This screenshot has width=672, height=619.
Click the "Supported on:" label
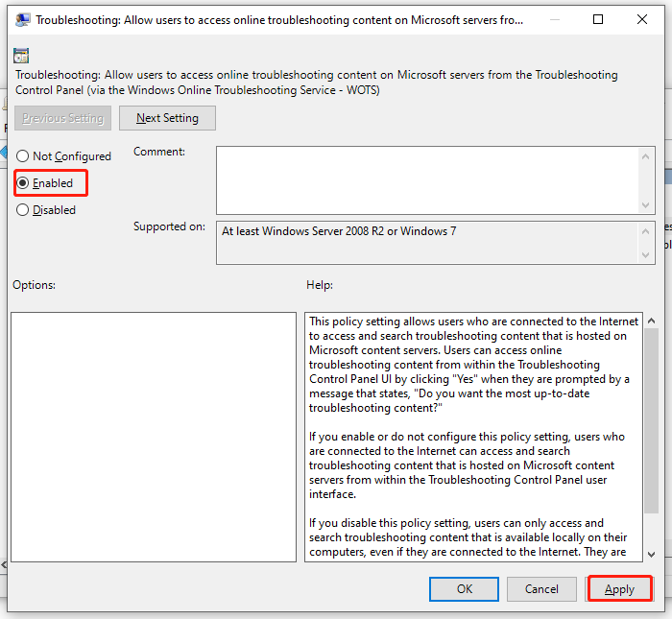click(169, 226)
